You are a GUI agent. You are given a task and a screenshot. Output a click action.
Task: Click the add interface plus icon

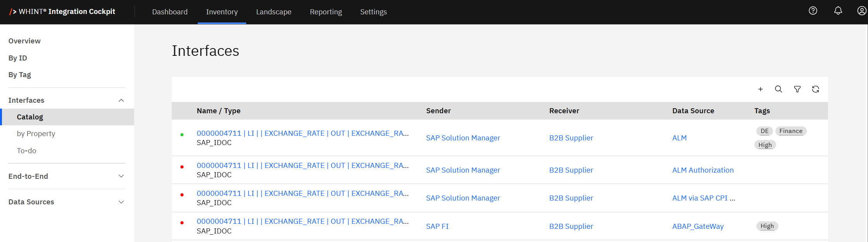[760, 89]
